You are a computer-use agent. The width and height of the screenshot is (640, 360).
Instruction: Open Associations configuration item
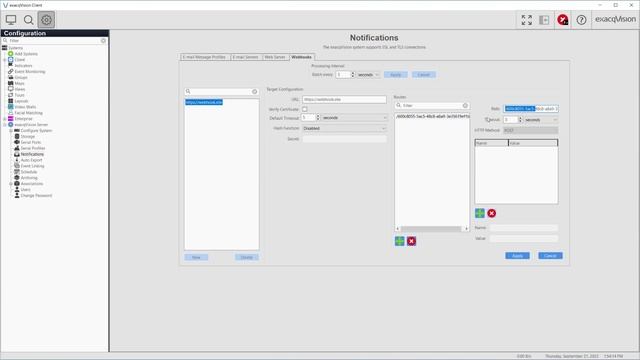31,184
